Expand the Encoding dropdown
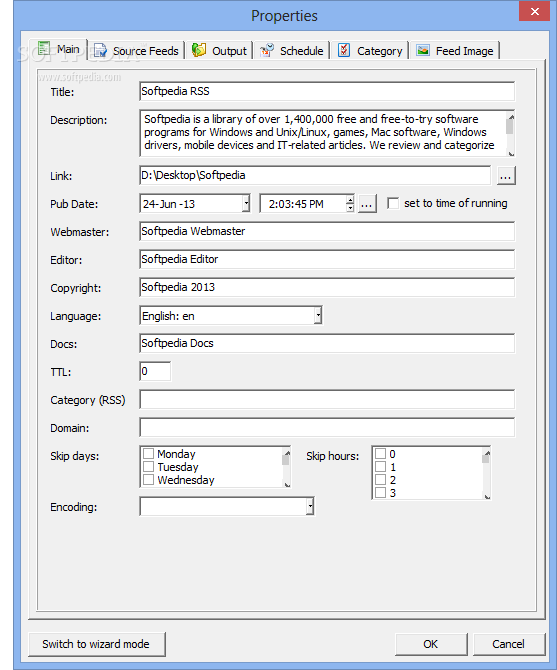The image size is (557, 670). (x=310, y=507)
